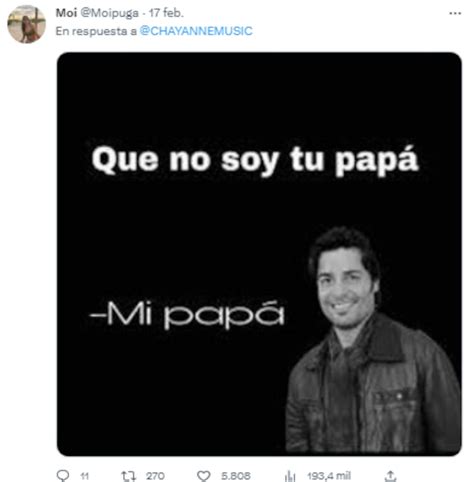The image size is (474, 482).
Task: Click the display name Moi
Action: (66, 13)
